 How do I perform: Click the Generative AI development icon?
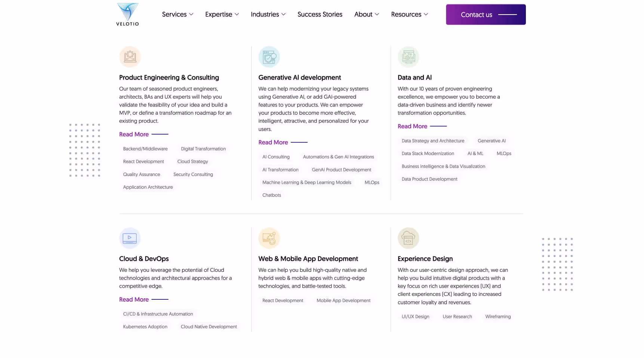point(269,57)
